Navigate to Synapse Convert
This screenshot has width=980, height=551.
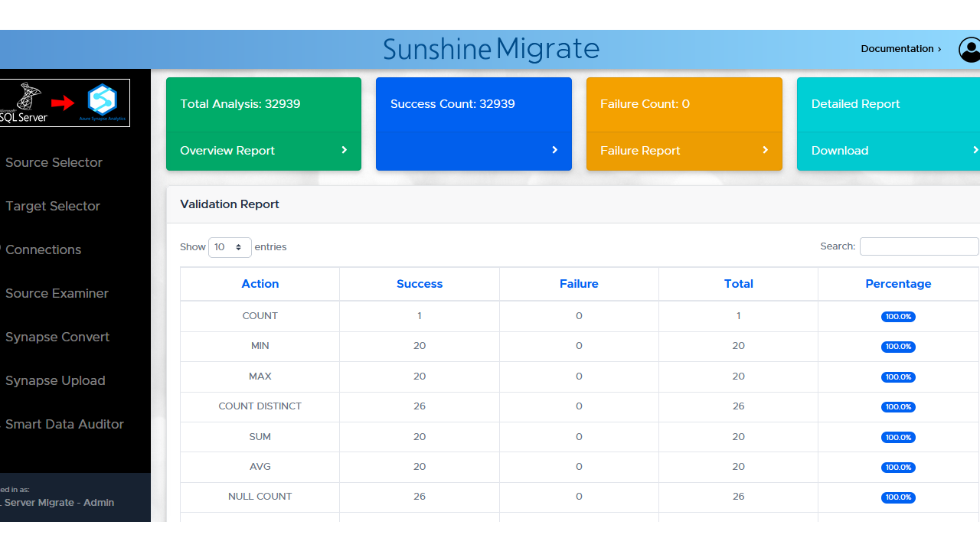tap(57, 337)
